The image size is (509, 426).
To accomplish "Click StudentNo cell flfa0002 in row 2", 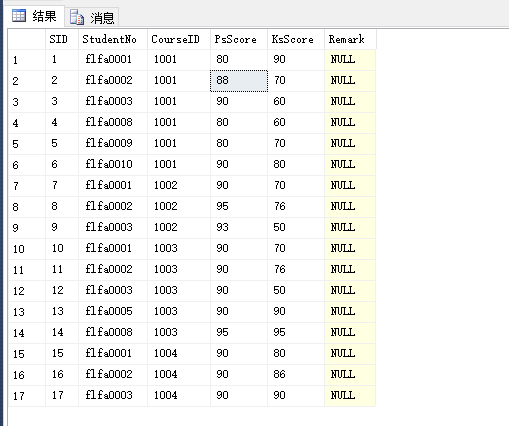I will 113,81.
